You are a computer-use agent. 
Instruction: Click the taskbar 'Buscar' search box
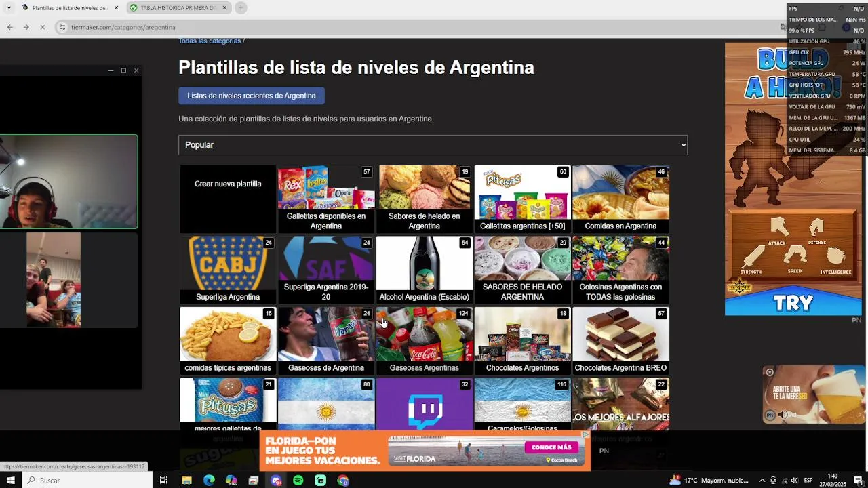tap(87, 481)
